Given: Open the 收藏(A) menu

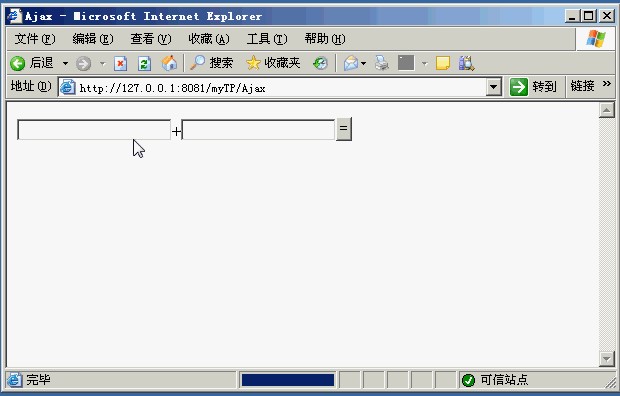Looking at the screenshot, I should coord(209,39).
